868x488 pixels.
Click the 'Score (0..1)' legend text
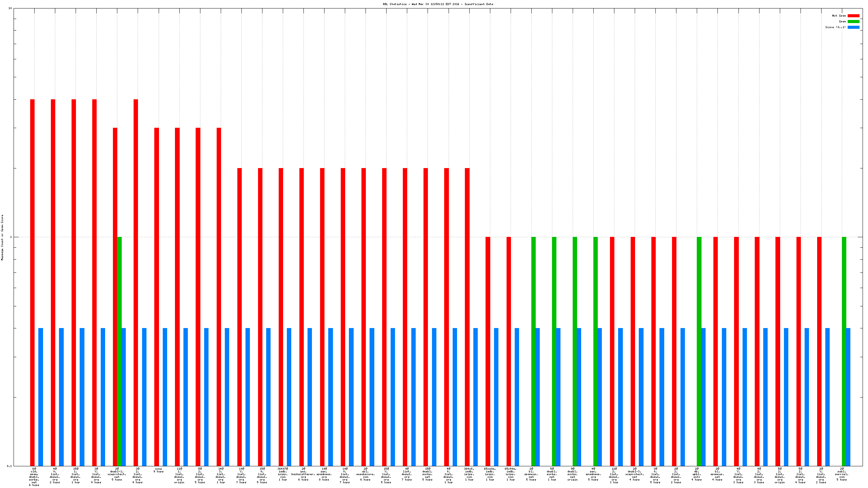pyautogui.click(x=835, y=27)
